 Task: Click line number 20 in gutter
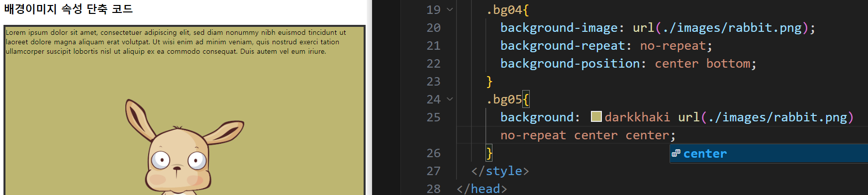pyautogui.click(x=433, y=27)
